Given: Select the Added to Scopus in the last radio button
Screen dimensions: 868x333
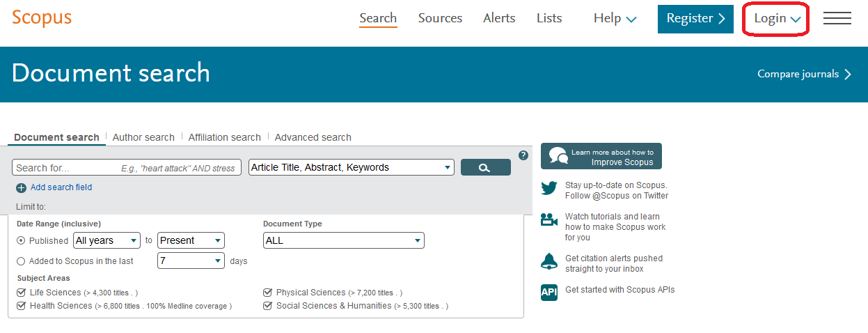Looking at the screenshot, I should click(x=21, y=261).
